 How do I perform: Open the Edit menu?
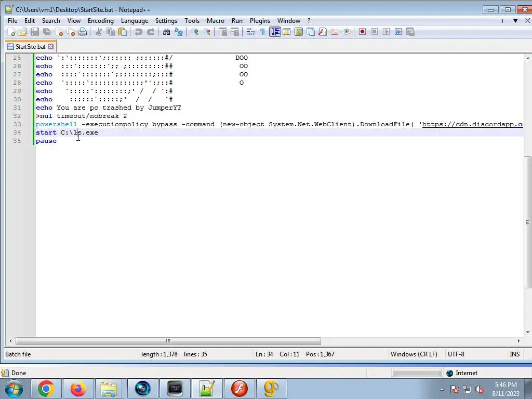pyautogui.click(x=30, y=21)
